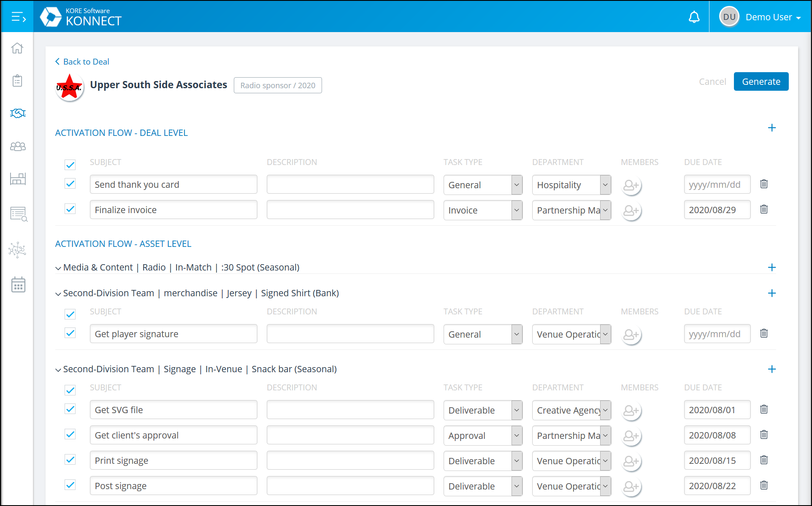Image resolution: width=812 pixels, height=506 pixels.
Task: Open Invoice task type dropdown
Action: point(483,210)
